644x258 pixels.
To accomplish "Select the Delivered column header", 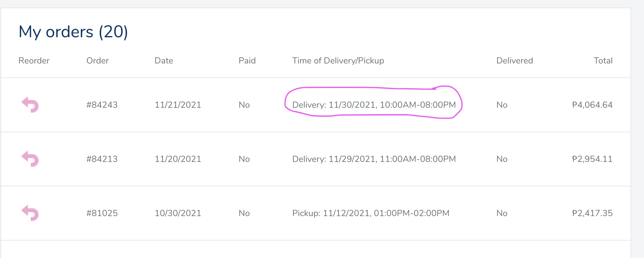I will 515,61.
